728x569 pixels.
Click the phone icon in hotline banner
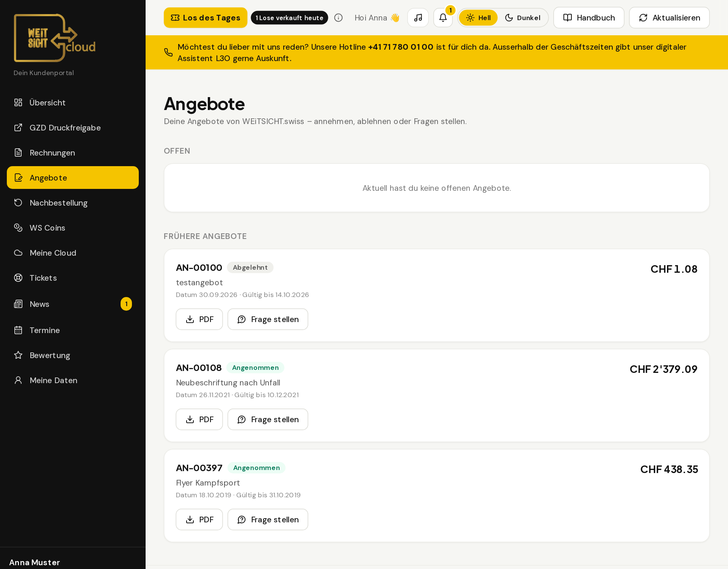click(168, 52)
